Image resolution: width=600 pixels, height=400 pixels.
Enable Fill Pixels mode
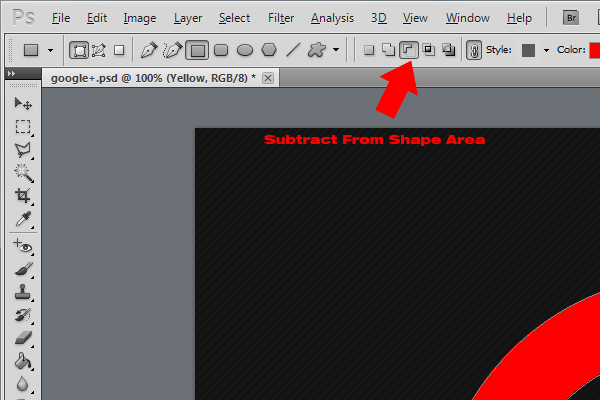point(119,50)
